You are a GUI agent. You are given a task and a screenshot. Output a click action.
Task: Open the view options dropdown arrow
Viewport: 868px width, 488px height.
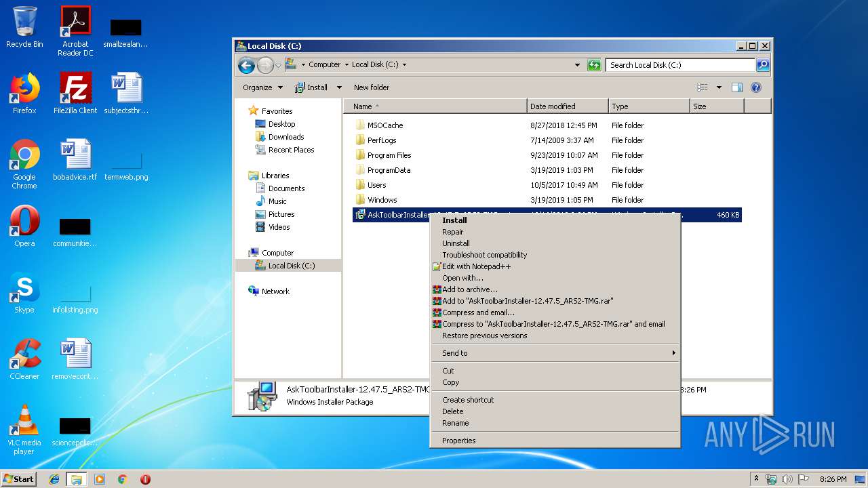tap(719, 87)
